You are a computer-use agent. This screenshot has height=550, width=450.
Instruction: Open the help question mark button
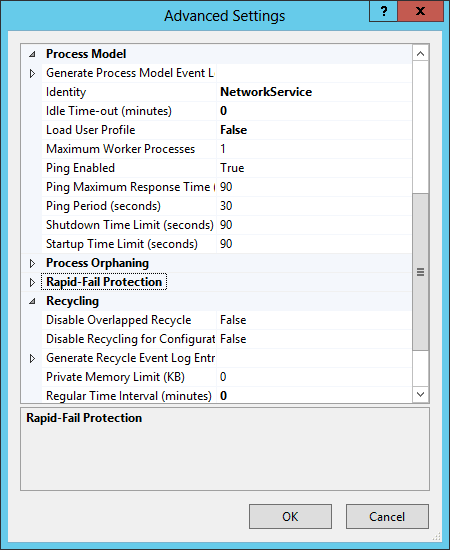coord(384,12)
